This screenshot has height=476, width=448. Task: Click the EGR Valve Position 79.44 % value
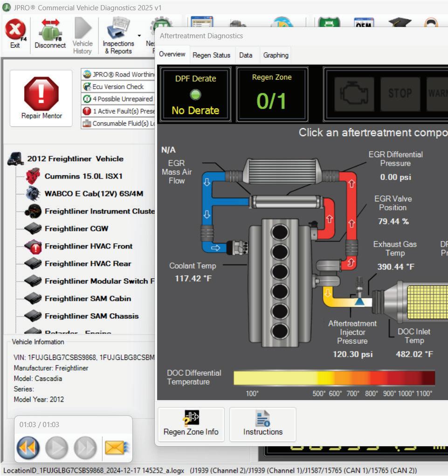[393, 221]
